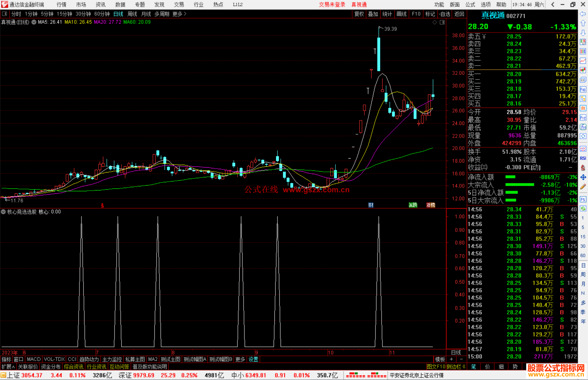The image size is (588, 380).
Task: Click the 模板 template button
Action: pos(440,359)
